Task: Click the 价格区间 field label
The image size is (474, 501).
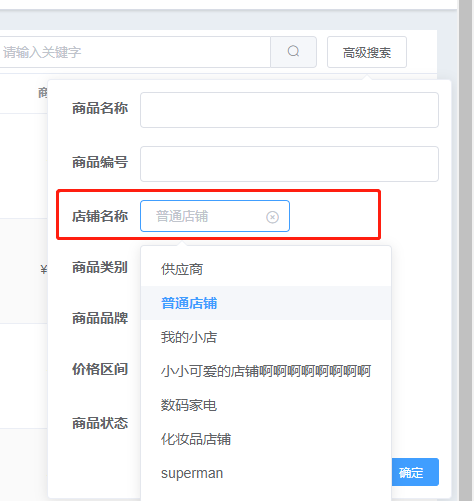Action: (100, 369)
